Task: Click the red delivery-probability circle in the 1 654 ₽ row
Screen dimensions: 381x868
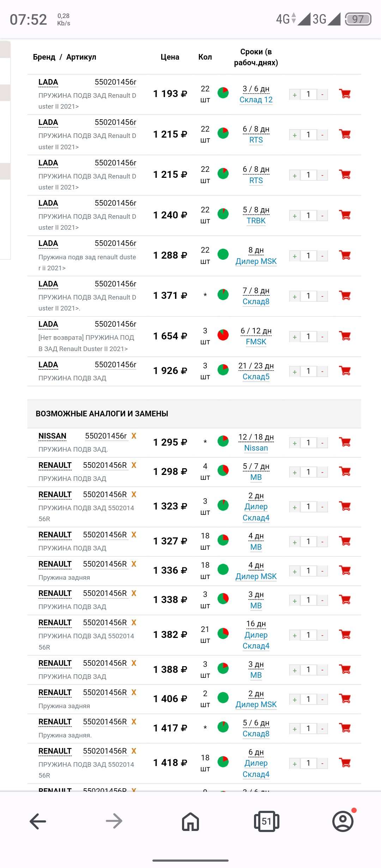Action: click(x=223, y=335)
